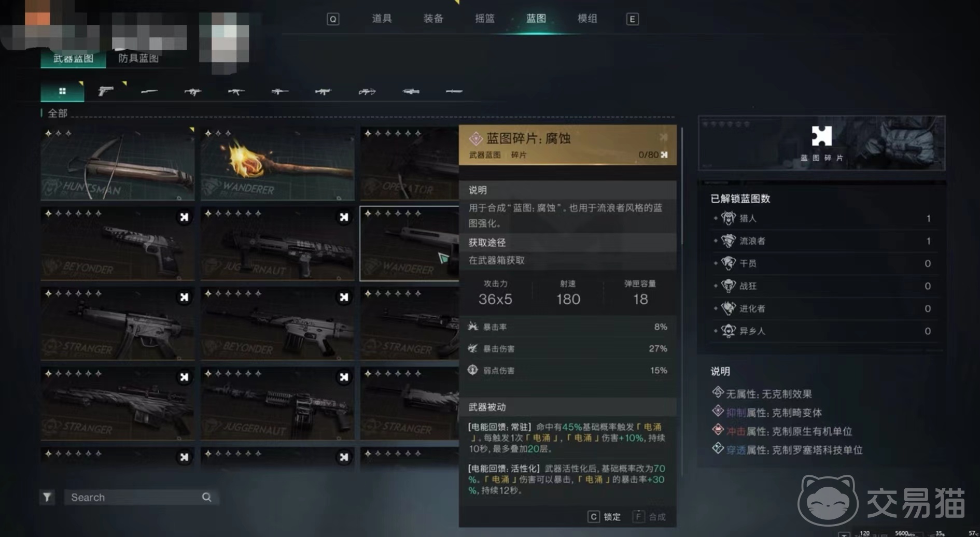Click the Q key previous-tab icon
Viewport: 980px width, 537px height.
[333, 19]
